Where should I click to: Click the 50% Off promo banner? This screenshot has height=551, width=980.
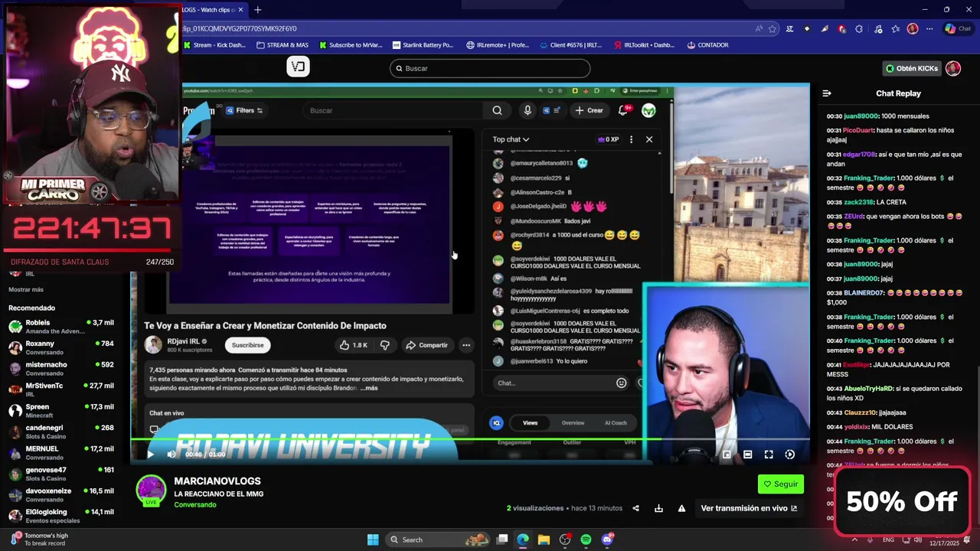[902, 501]
